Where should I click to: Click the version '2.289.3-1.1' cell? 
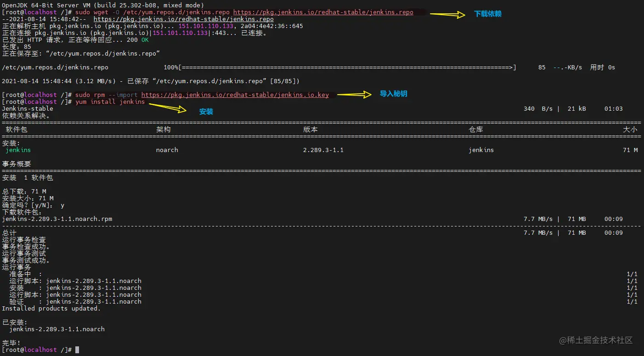coord(323,150)
